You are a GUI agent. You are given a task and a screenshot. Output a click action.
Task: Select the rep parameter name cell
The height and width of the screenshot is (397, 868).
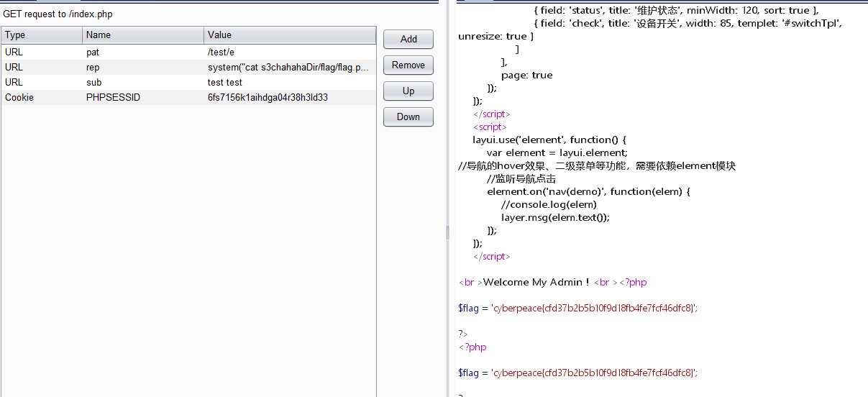click(143, 67)
